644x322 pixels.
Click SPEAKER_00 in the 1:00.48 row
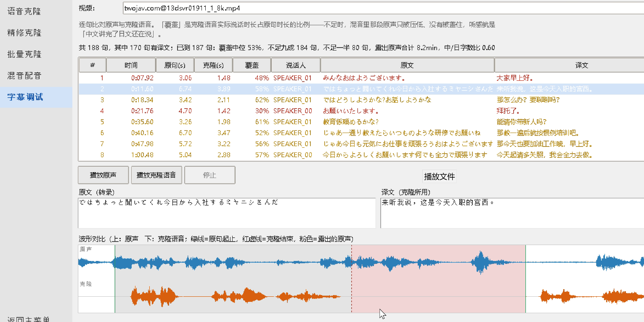293,154
